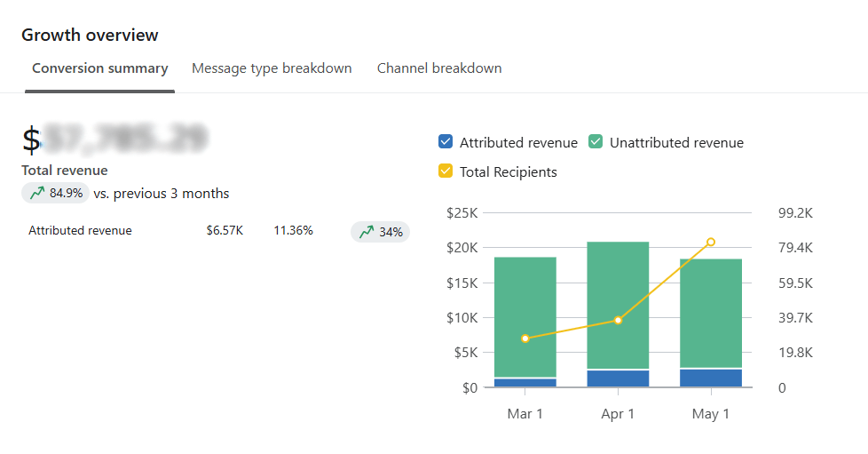Select the Apr 1 recipients line data point
Viewport: 868px width, 454px height.
click(x=618, y=320)
